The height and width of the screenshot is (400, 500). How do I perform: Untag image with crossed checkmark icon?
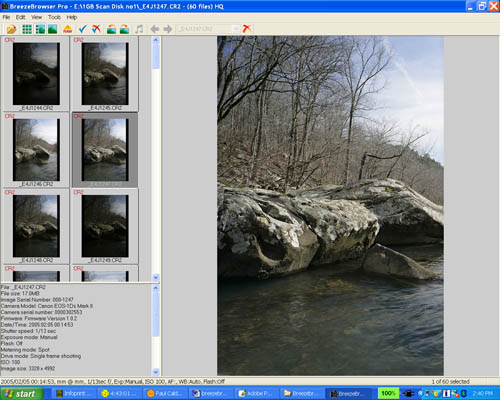(97, 29)
